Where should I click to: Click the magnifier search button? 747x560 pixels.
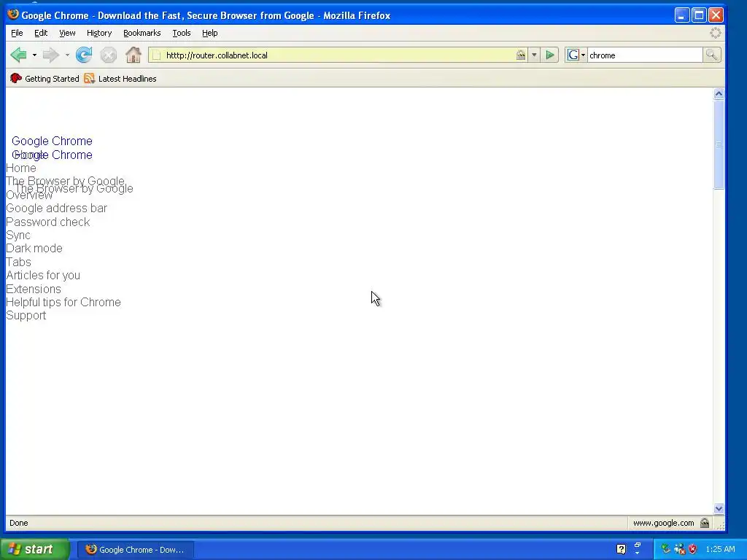tap(712, 55)
